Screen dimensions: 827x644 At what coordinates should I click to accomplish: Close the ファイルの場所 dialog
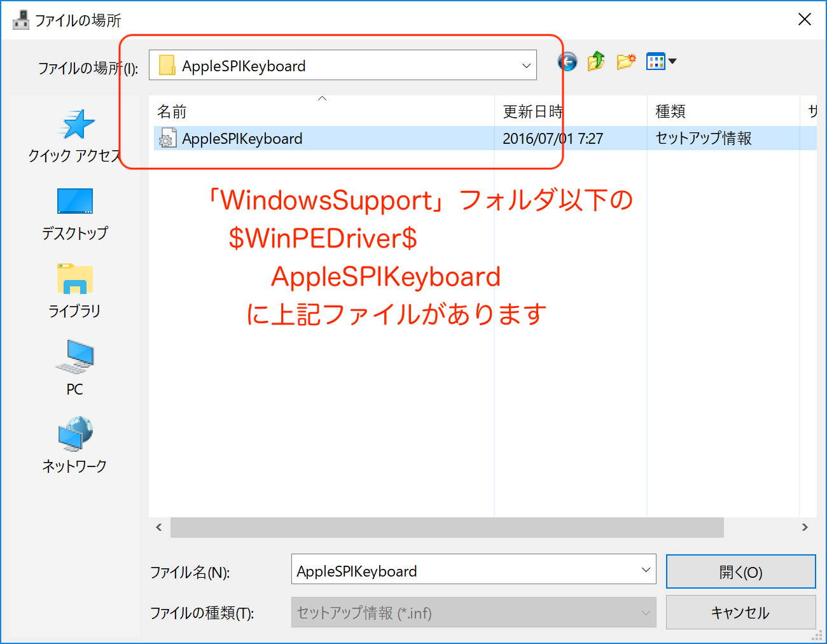click(x=805, y=20)
